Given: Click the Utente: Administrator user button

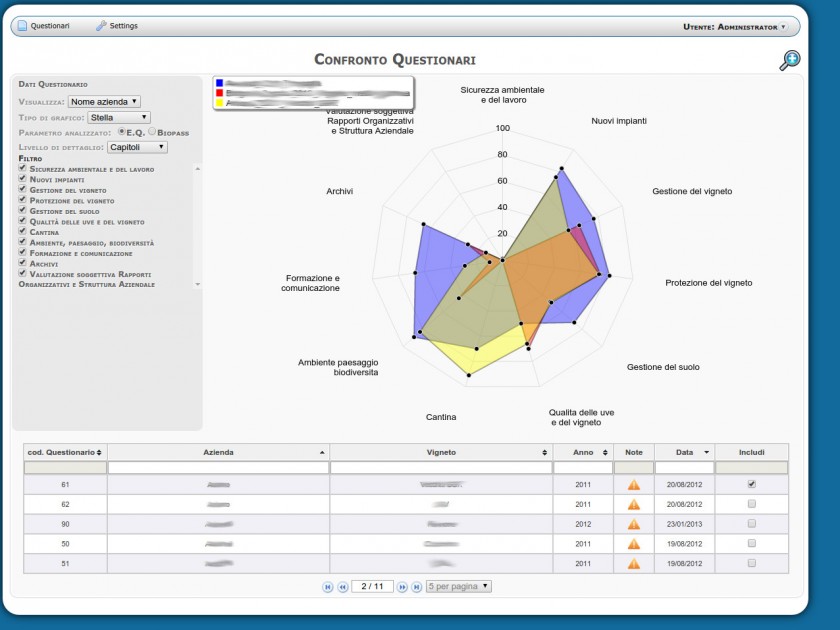Looking at the screenshot, I should pyautogui.click(x=734, y=27).
